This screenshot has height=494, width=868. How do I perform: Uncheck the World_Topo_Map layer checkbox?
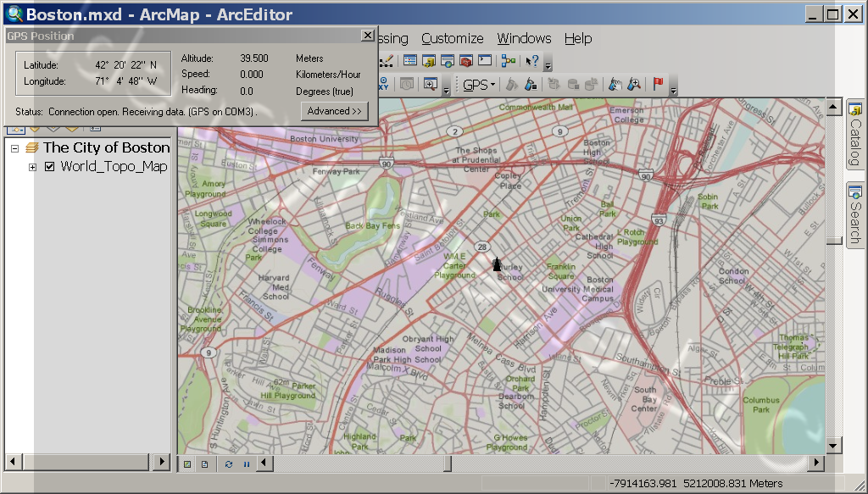click(x=49, y=167)
